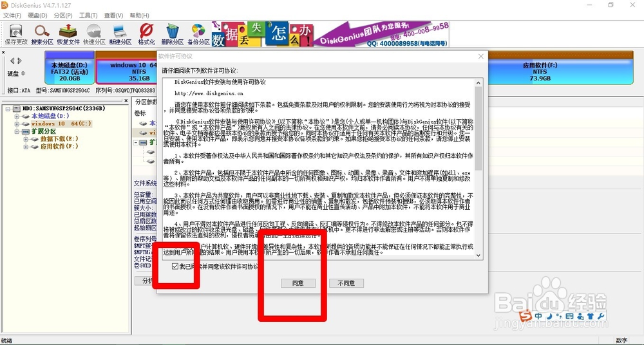Click the Backup Partition (备份分区) icon

[x=199, y=34]
